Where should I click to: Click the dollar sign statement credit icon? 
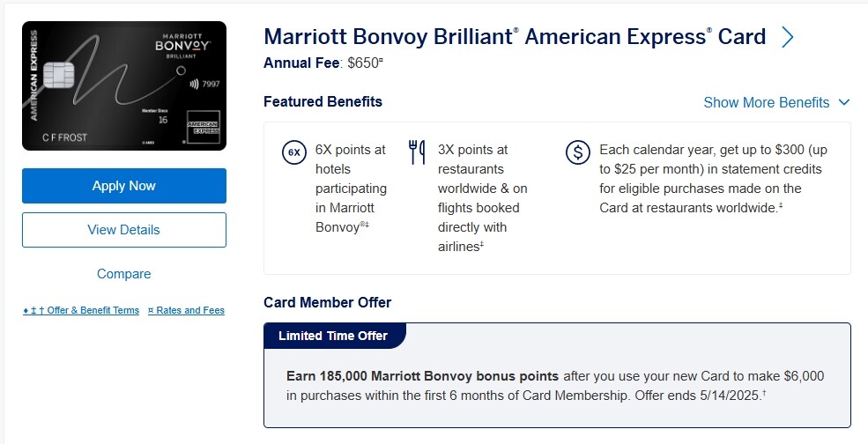coord(577,152)
